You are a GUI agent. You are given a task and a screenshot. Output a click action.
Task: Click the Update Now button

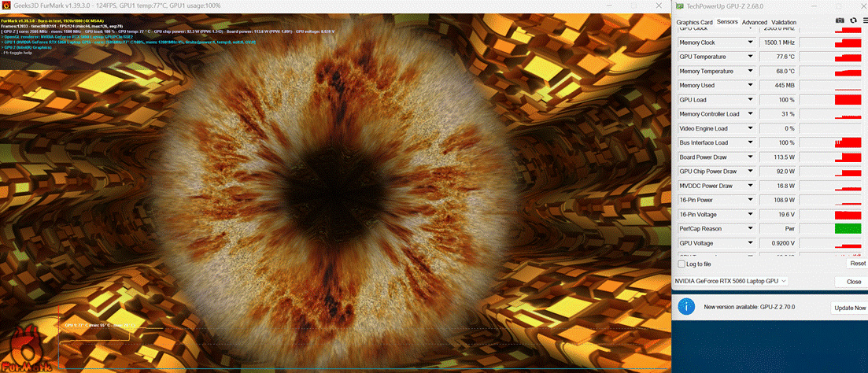(850, 308)
